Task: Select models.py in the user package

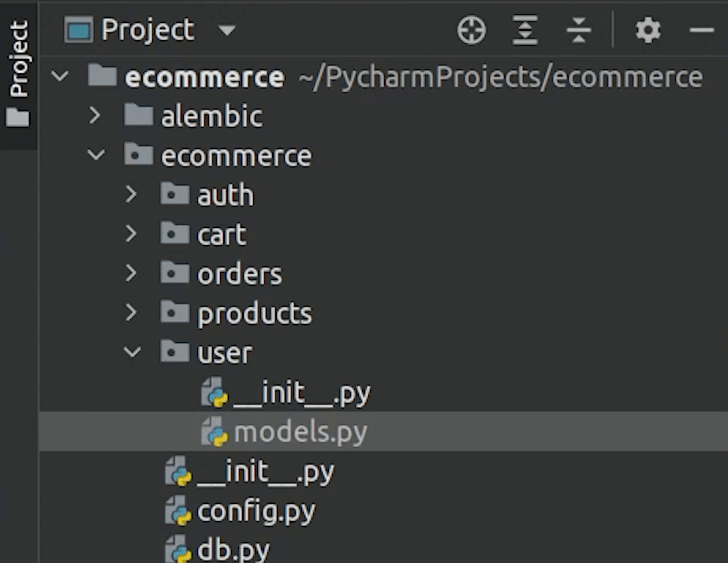Action: click(300, 432)
